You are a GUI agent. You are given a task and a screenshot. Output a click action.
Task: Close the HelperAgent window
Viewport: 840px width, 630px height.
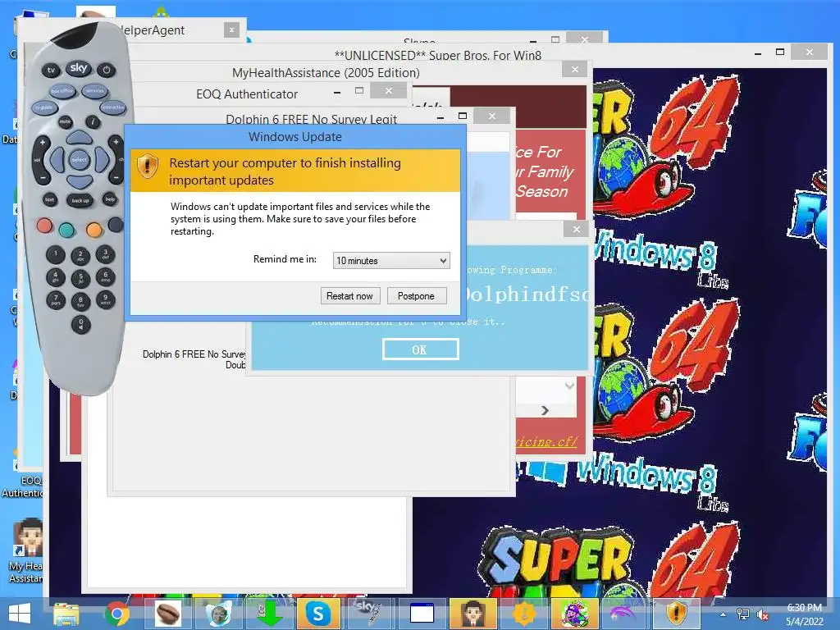pyautogui.click(x=231, y=30)
